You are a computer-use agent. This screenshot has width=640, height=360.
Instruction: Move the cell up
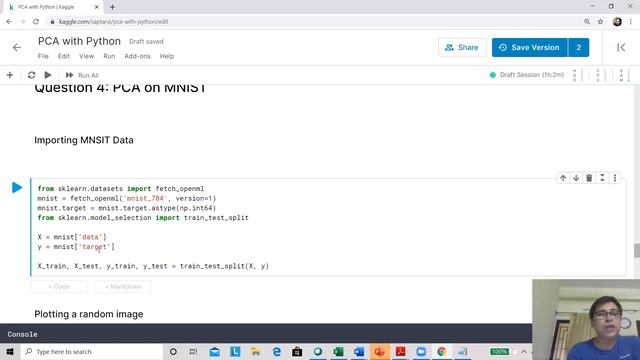tap(563, 178)
